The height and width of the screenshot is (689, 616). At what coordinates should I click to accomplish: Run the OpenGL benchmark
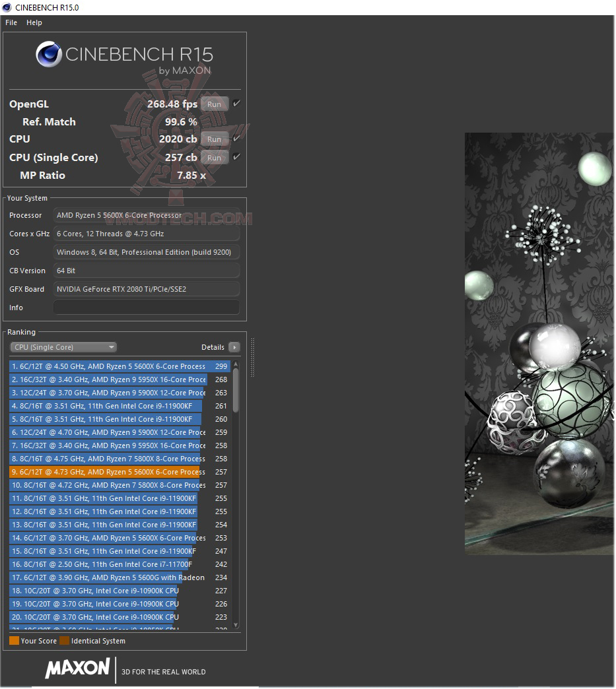tap(214, 104)
